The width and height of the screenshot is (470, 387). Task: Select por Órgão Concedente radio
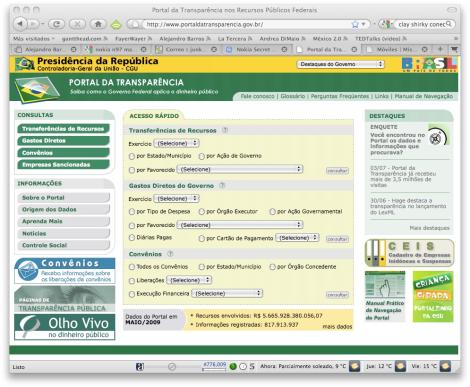tap(273, 267)
